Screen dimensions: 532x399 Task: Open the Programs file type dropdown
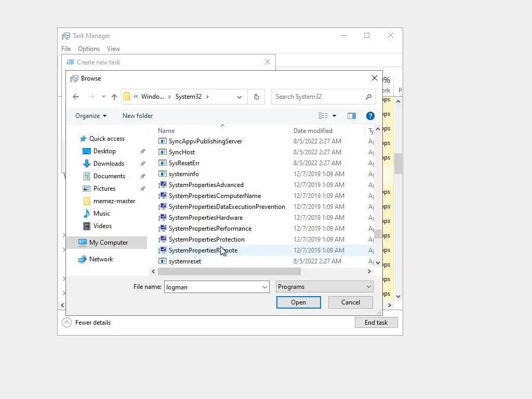324,287
